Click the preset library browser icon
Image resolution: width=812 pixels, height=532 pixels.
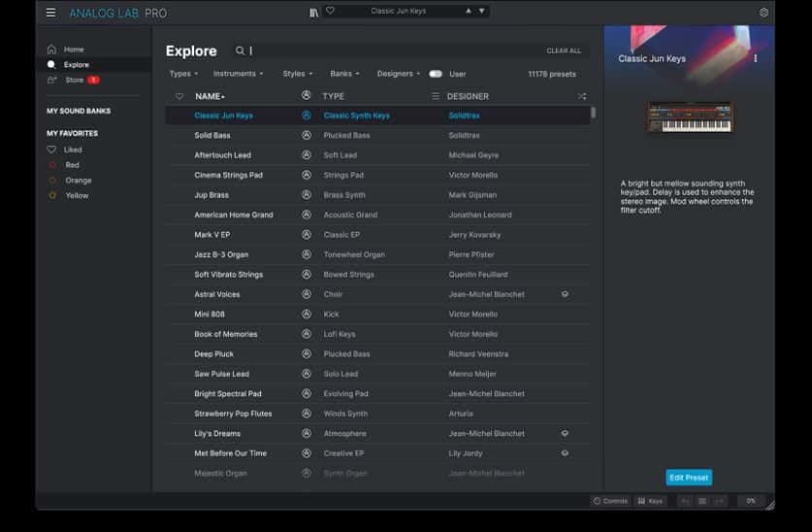pos(313,13)
